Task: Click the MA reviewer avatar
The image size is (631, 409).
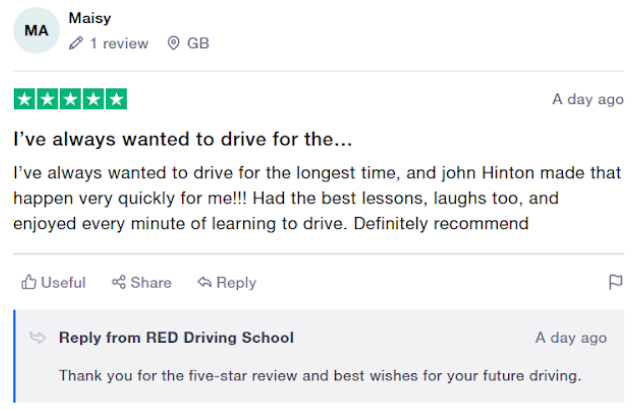Action: 36,31
